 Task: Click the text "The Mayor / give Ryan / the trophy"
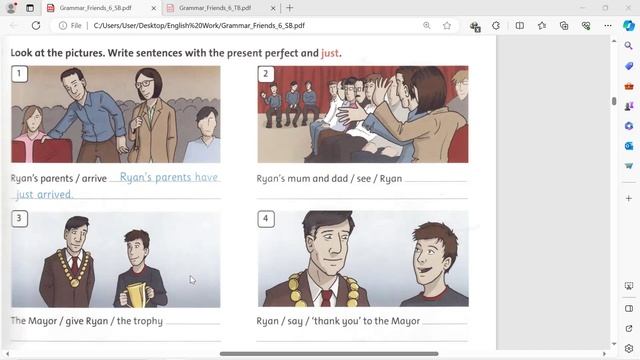[87, 321]
